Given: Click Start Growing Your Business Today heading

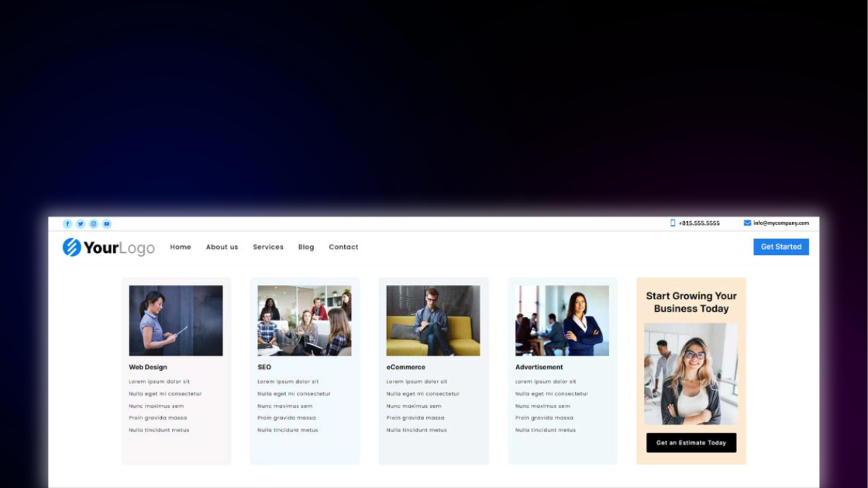Looking at the screenshot, I should tap(692, 302).
